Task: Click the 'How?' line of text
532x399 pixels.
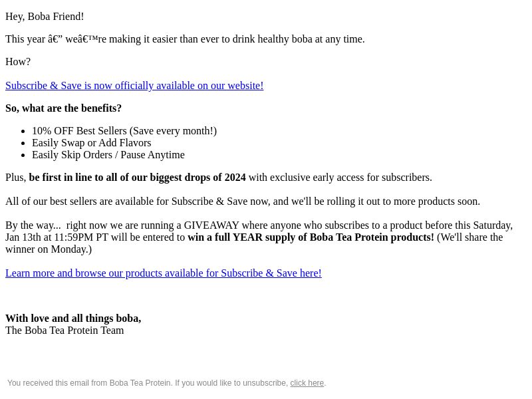Action: (x=18, y=61)
